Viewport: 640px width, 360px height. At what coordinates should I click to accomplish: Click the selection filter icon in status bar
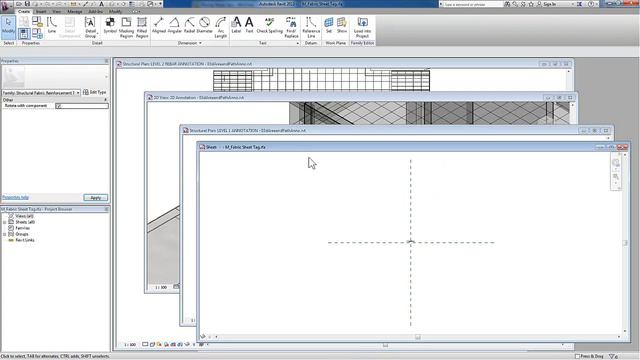(613, 356)
